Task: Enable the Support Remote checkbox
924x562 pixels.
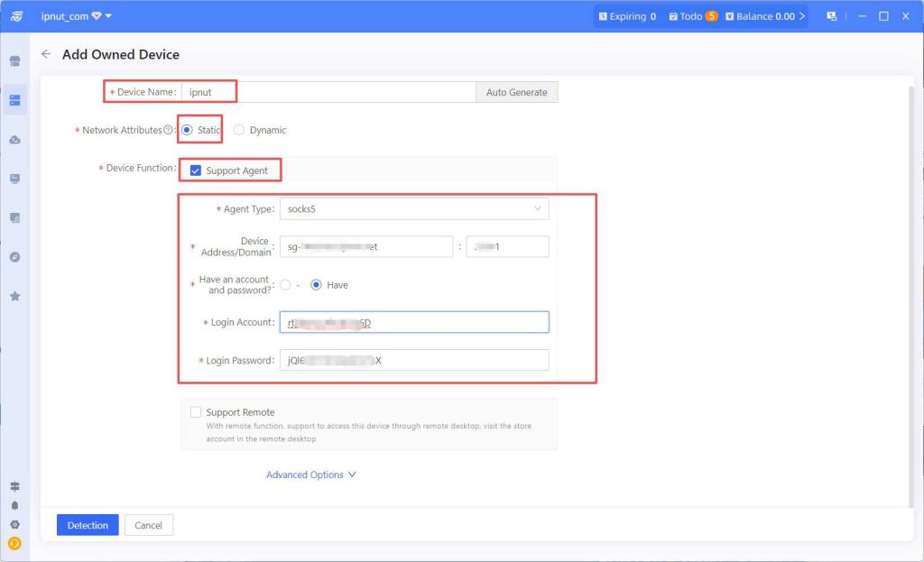Action: pyautogui.click(x=196, y=412)
